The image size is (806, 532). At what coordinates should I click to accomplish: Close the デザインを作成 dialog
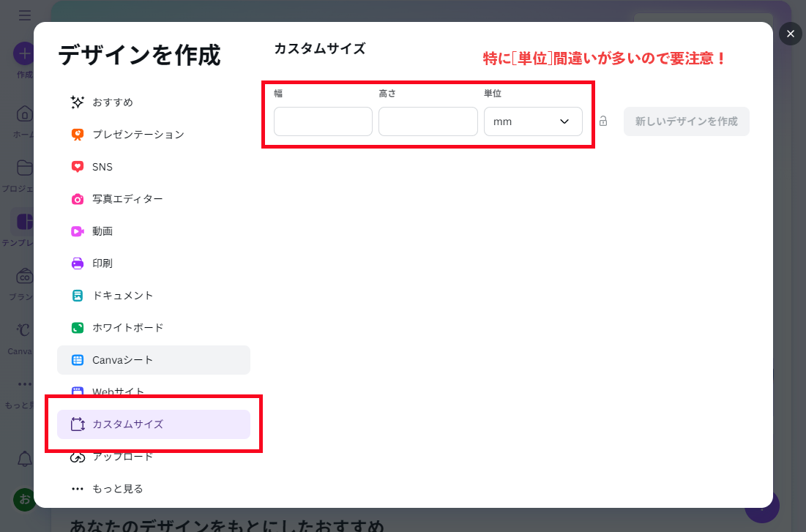pyautogui.click(x=791, y=34)
